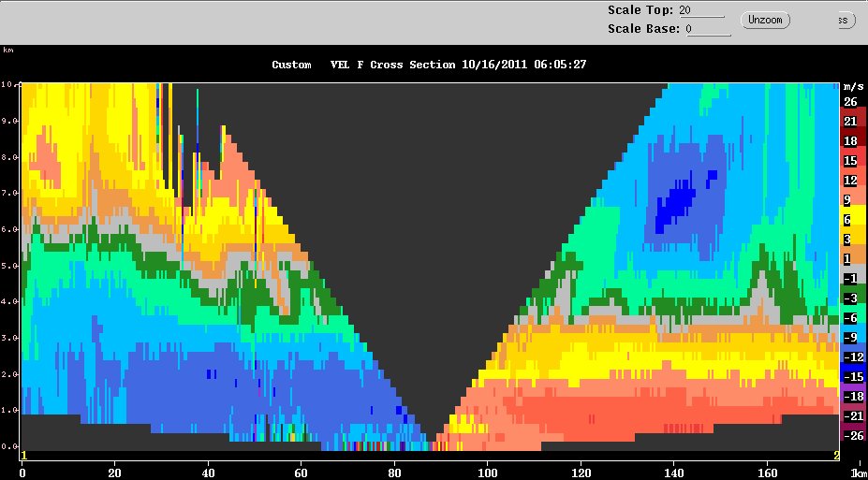Click the 2.0 km height axis label

tap(11, 374)
